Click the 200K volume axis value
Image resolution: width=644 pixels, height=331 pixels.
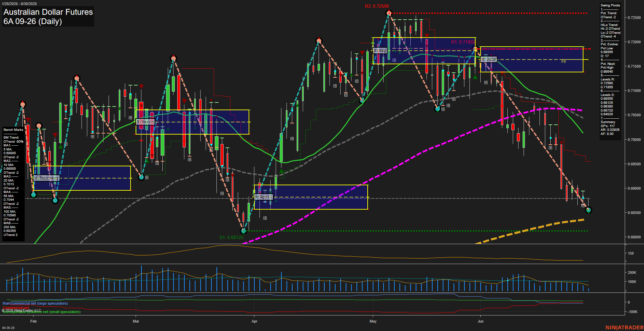click(632, 273)
